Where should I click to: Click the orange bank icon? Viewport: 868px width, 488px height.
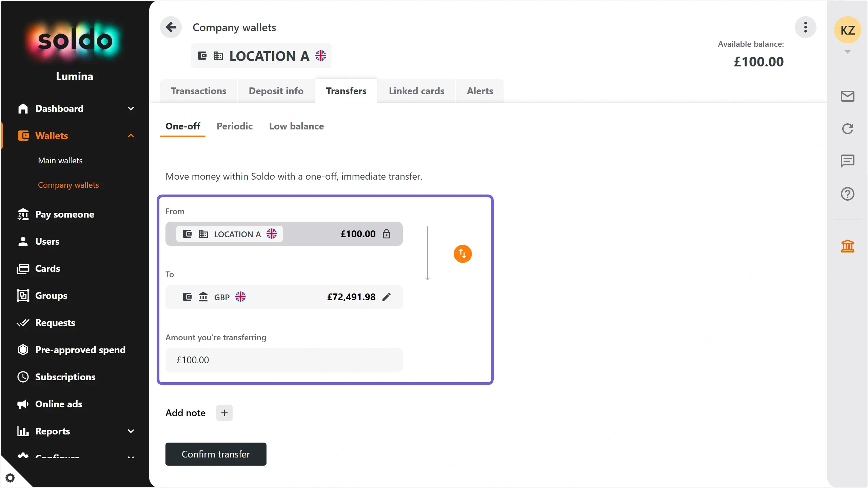(x=847, y=246)
